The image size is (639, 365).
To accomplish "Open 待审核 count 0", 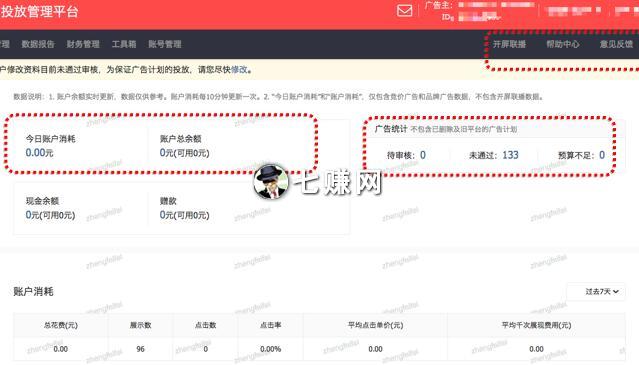I will tap(423, 155).
